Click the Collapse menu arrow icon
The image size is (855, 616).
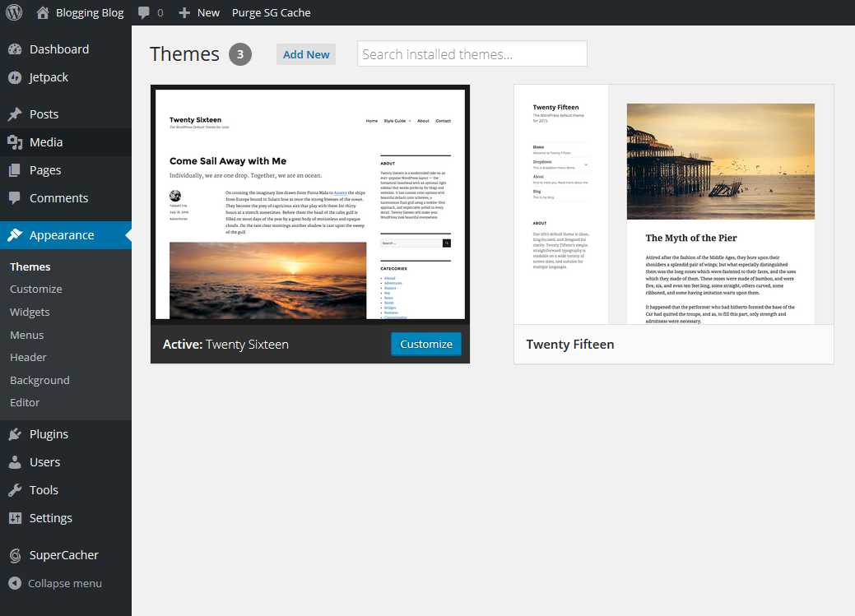tap(15, 583)
